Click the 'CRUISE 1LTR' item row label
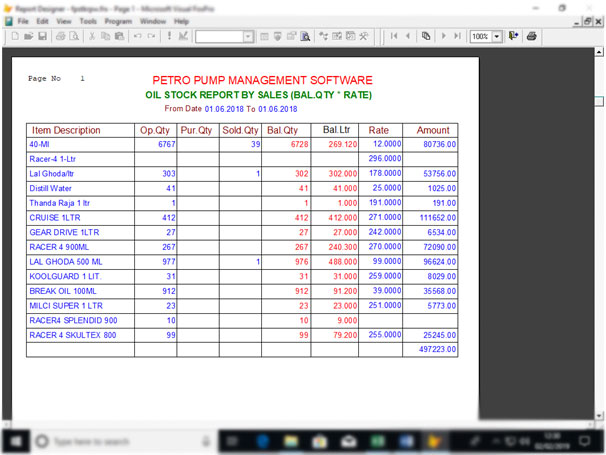 click(x=55, y=218)
